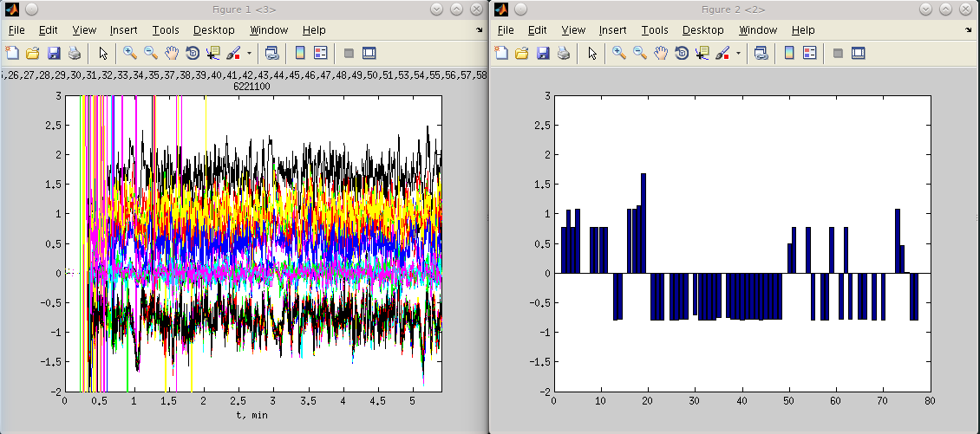Click Rotate 3D icon in Figure 1

(193, 53)
